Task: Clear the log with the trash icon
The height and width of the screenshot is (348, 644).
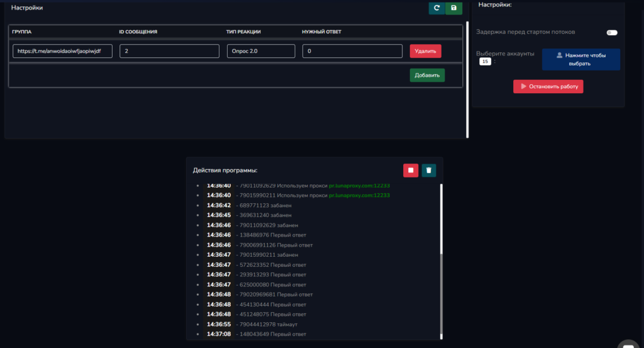Action: pos(428,170)
